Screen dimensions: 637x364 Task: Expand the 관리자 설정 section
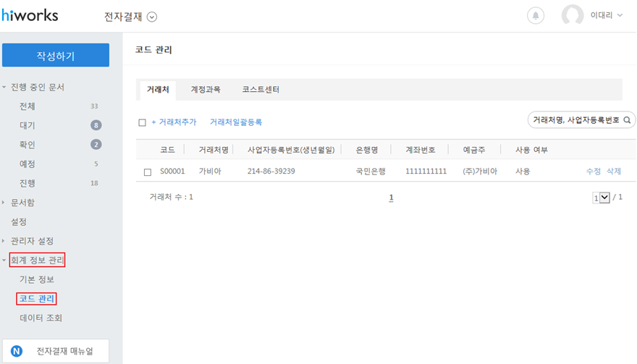coord(4,241)
